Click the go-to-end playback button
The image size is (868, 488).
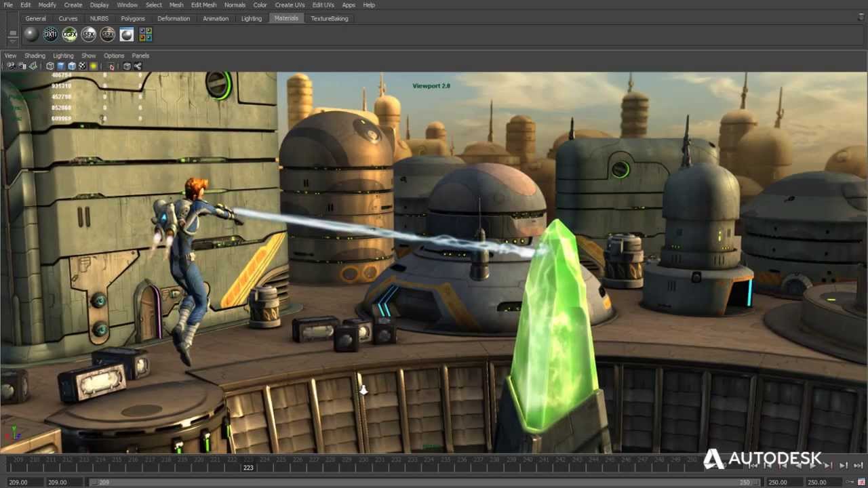(x=857, y=465)
